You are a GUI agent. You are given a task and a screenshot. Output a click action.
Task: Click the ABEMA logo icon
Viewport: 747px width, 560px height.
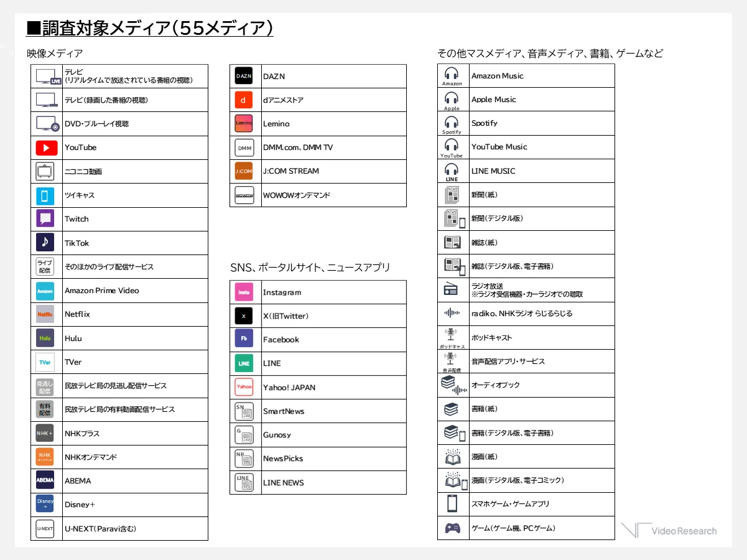pos(45,480)
